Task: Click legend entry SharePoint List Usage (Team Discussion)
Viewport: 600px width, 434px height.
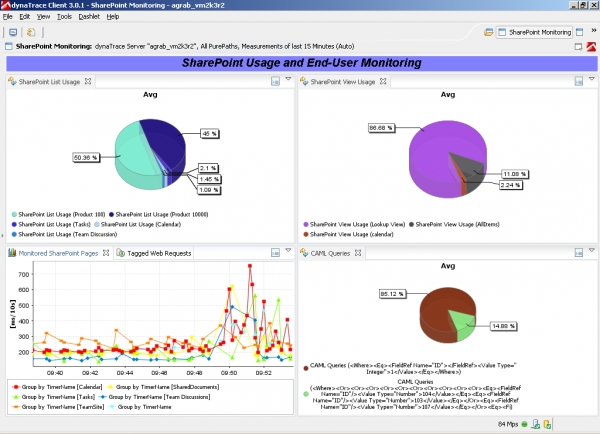Action: 64,234
